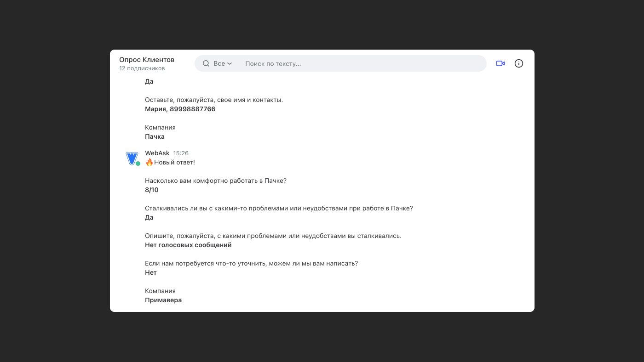Click the 15:26 message timestamp
The height and width of the screenshot is (362, 644).
point(181,153)
